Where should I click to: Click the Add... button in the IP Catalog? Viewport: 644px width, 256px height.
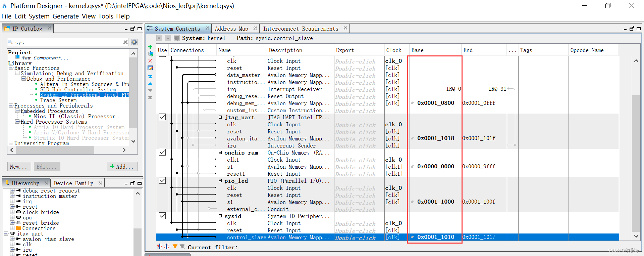122,167
